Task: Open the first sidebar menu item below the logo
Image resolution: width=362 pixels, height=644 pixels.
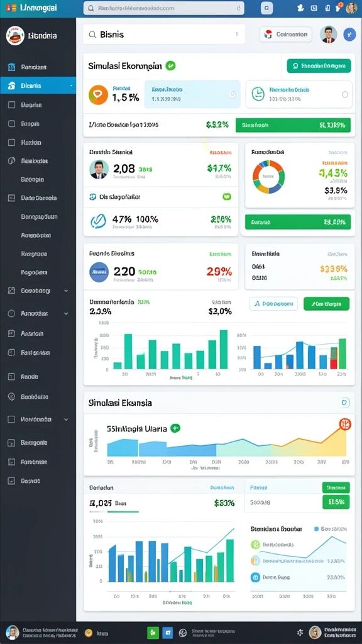Action: (38, 67)
